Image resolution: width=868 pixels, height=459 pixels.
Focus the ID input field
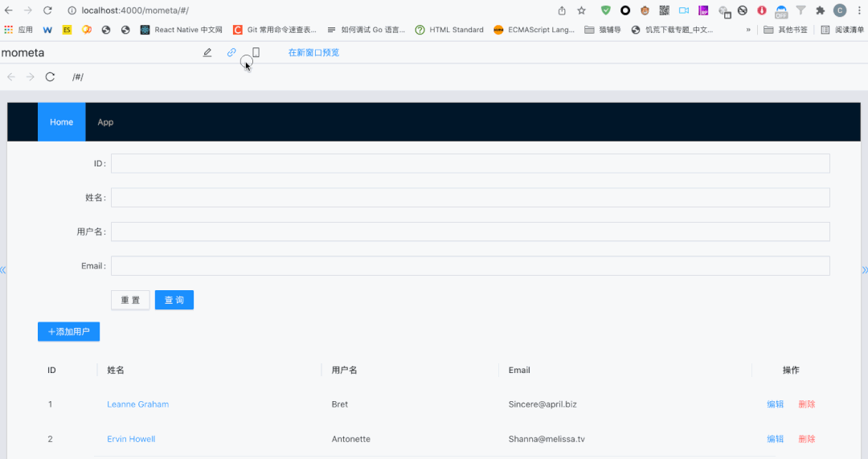point(470,163)
